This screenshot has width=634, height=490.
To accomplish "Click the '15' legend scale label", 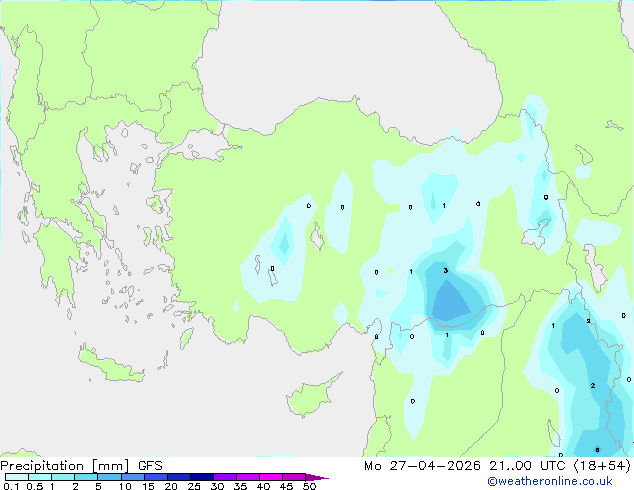I will pyautogui.click(x=148, y=486).
